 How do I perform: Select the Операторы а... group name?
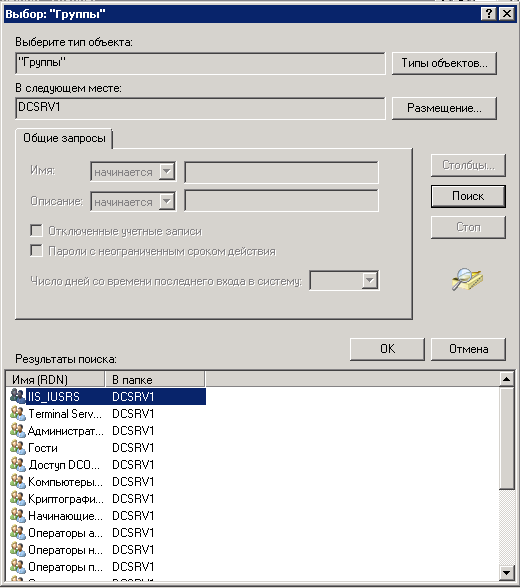click(65, 533)
